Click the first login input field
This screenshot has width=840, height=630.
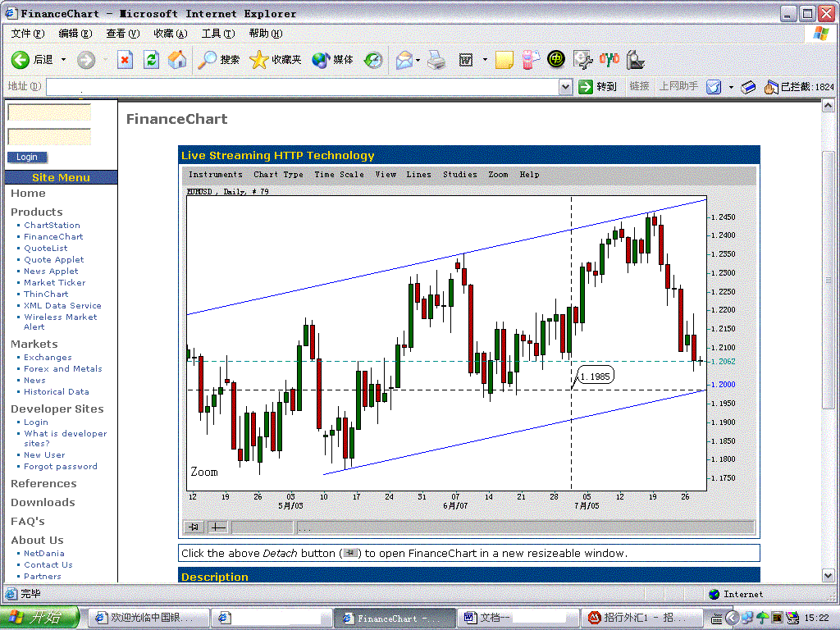pos(49,113)
